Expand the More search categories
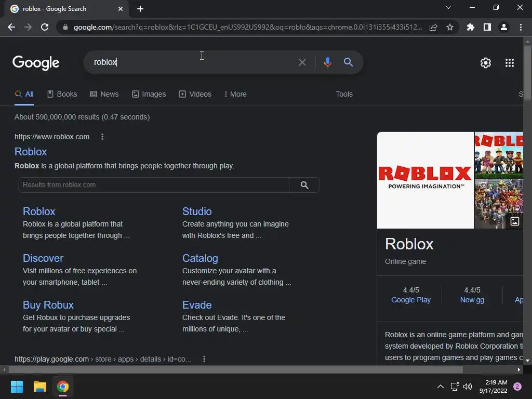This screenshot has height=399, width=532. [x=235, y=95]
